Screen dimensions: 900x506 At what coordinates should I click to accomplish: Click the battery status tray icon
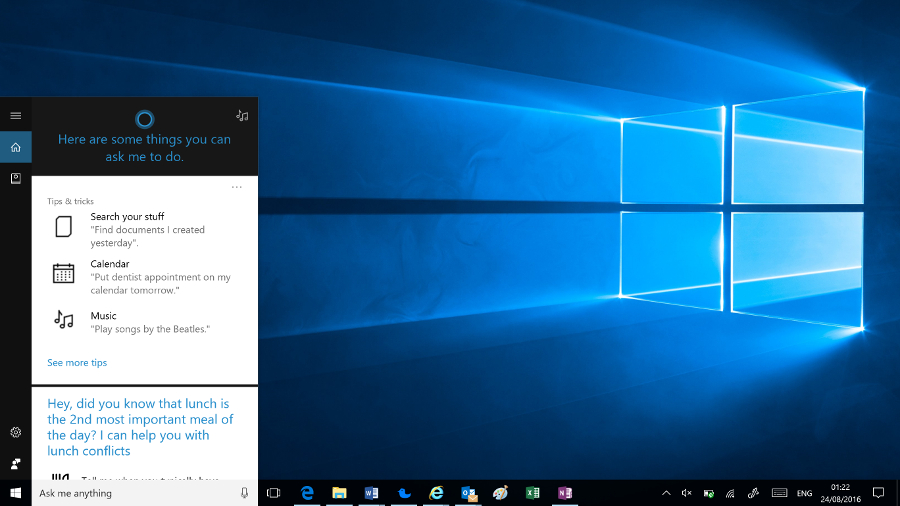point(709,493)
